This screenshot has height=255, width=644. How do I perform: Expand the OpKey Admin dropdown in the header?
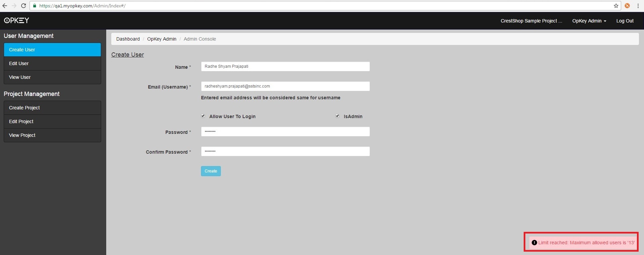tap(589, 21)
